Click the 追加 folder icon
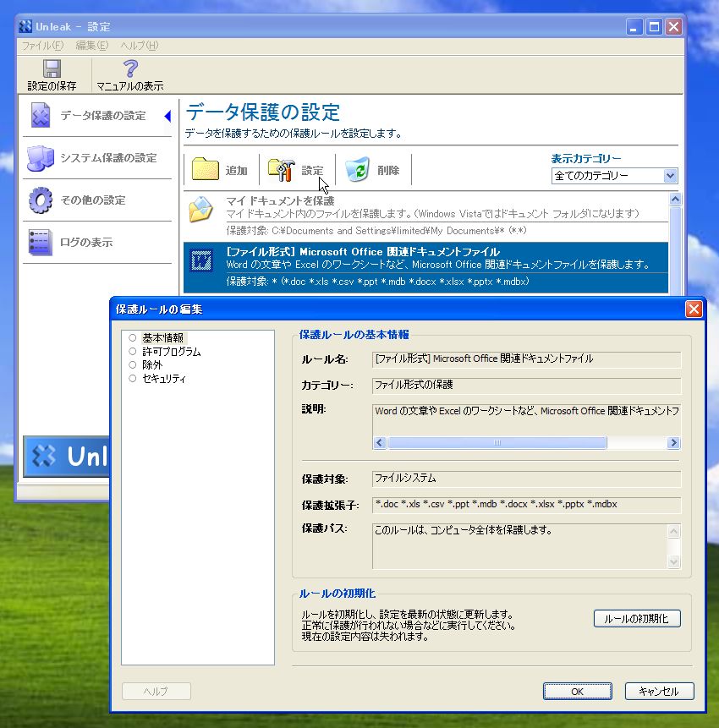The height and width of the screenshot is (728, 719). [205, 169]
